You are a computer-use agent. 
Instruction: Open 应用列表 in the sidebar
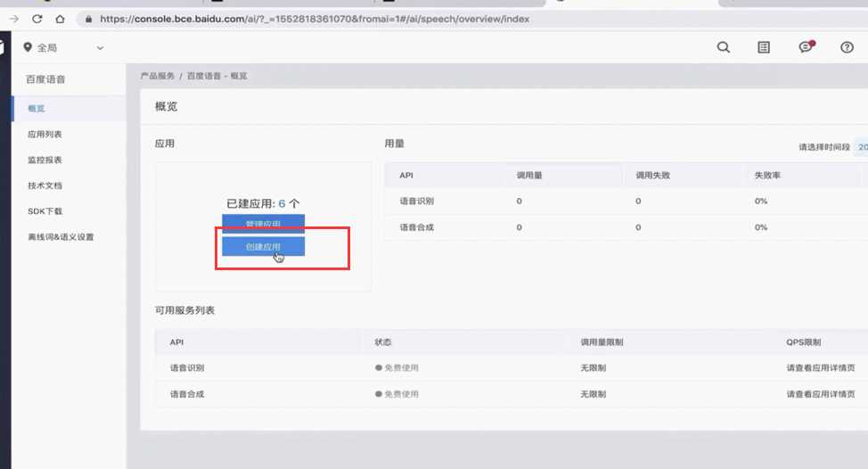(x=45, y=134)
